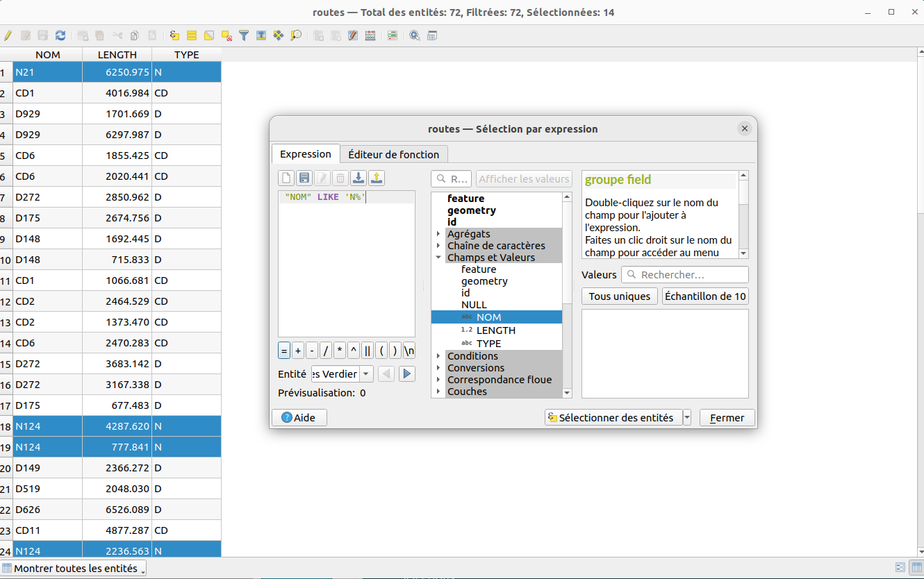Reload the attribute table

(x=60, y=35)
